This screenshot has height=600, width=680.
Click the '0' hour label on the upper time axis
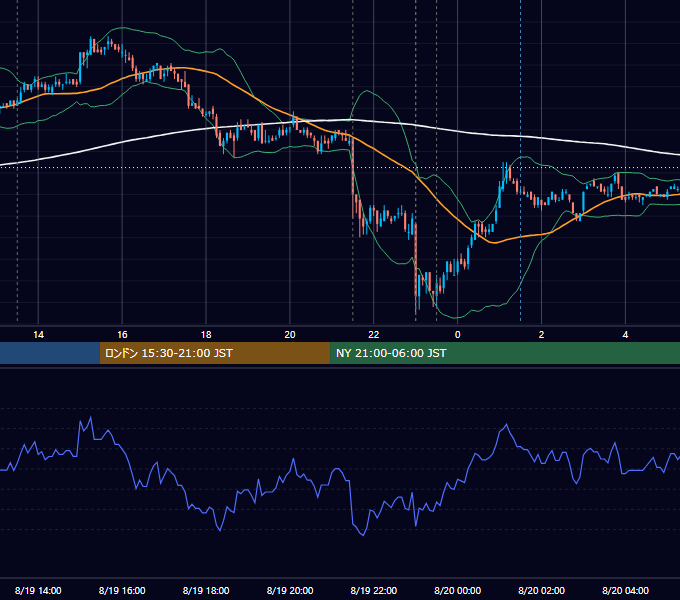coord(457,335)
